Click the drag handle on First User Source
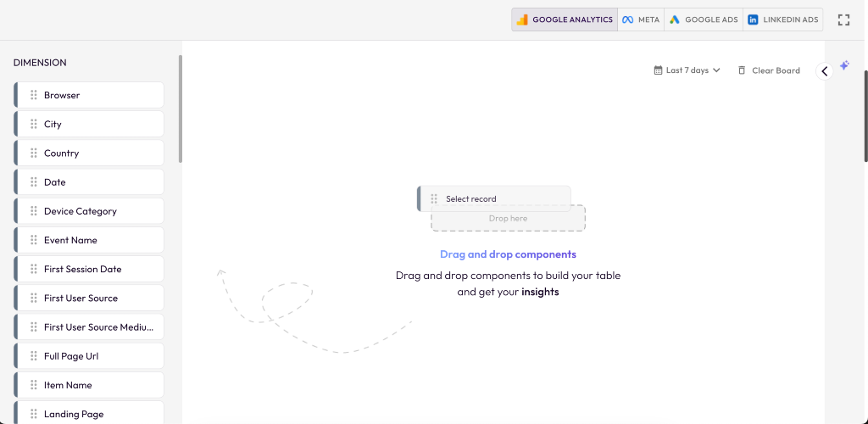868x424 pixels. pyautogui.click(x=34, y=298)
